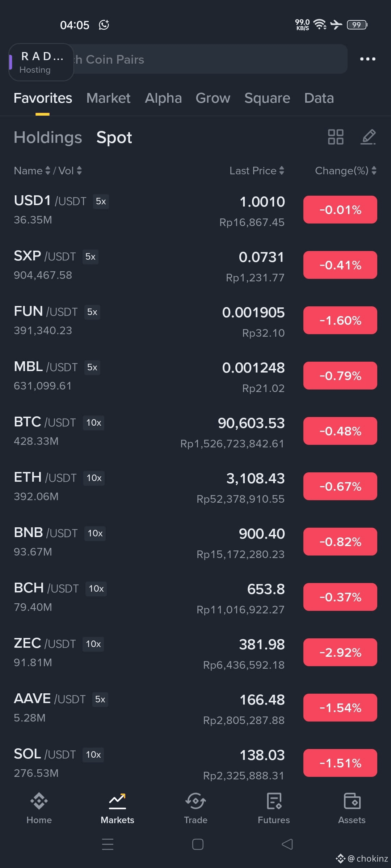Switch to the Market tab
This screenshot has width=391, height=868.
pos(108,98)
